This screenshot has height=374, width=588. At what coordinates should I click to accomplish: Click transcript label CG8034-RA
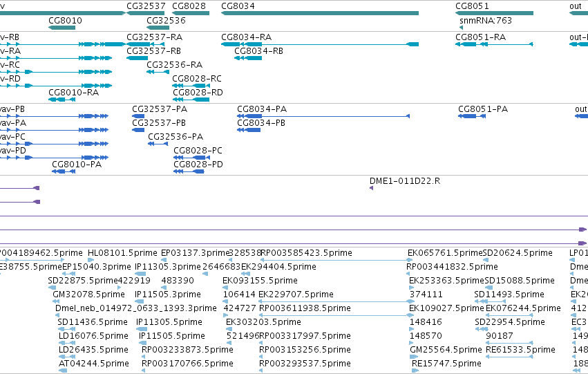click(x=247, y=37)
